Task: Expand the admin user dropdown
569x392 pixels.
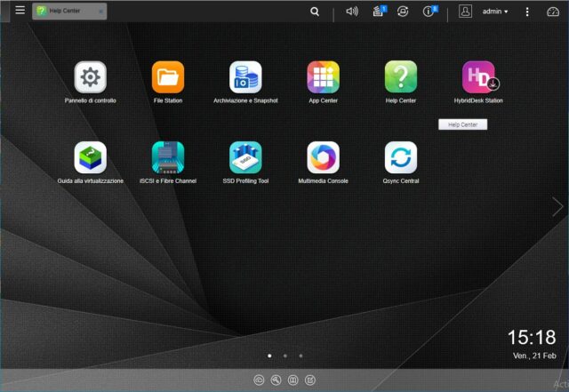Action: pyautogui.click(x=494, y=12)
